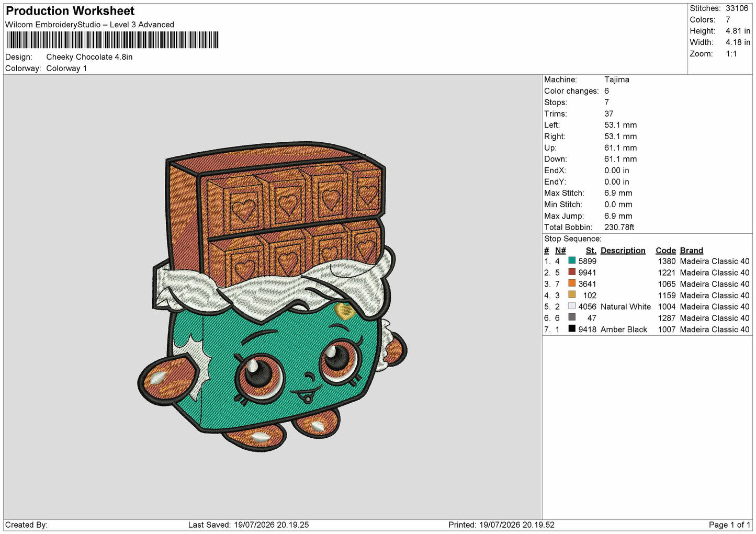This screenshot has height=534, width=756.
Task: Click the Left value 53.1 mm
Action: pos(620,125)
